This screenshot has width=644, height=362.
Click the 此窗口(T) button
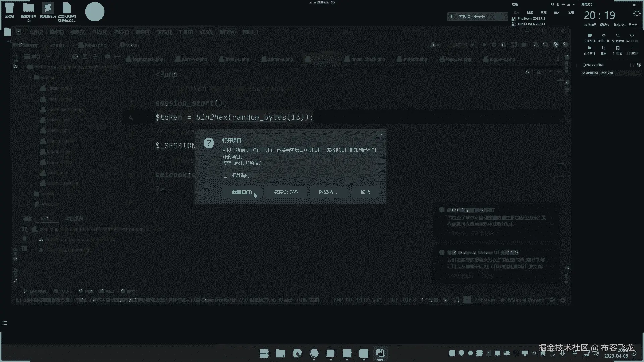coord(241,192)
